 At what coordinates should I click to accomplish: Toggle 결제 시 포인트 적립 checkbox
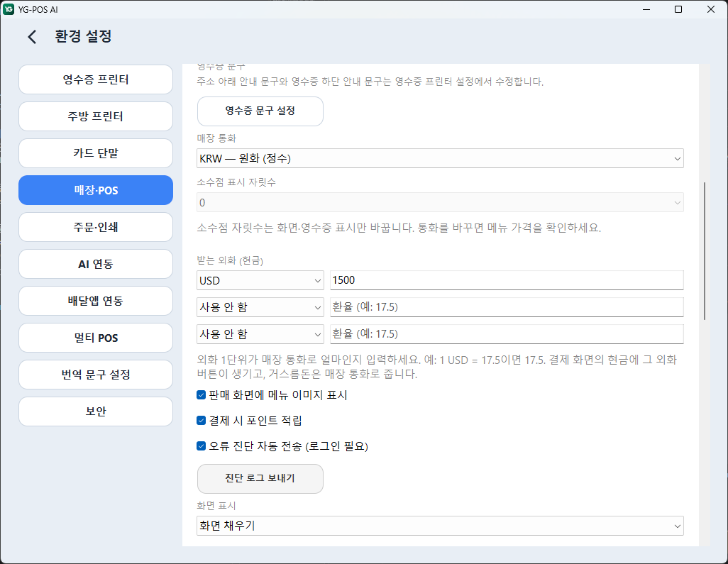201,421
